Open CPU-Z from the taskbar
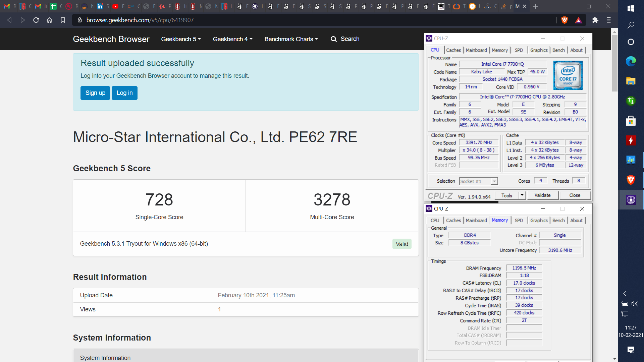The width and height of the screenshot is (644, 362). [x=631, y=200]
